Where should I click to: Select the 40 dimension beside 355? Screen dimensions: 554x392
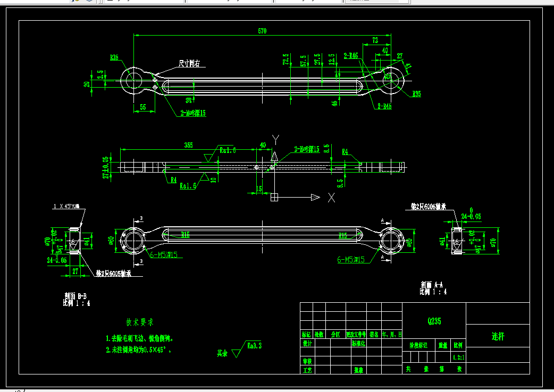(x=263, y=145)
